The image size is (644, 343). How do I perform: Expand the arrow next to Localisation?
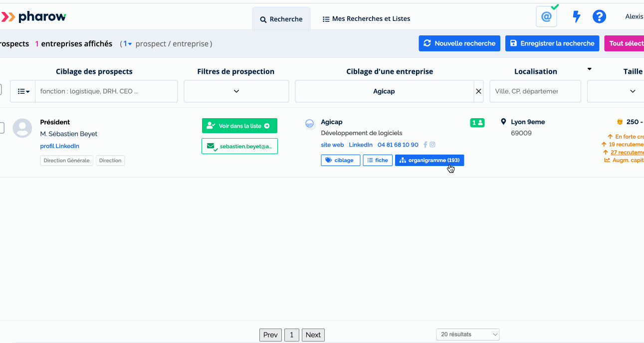(x=589, y=69)
